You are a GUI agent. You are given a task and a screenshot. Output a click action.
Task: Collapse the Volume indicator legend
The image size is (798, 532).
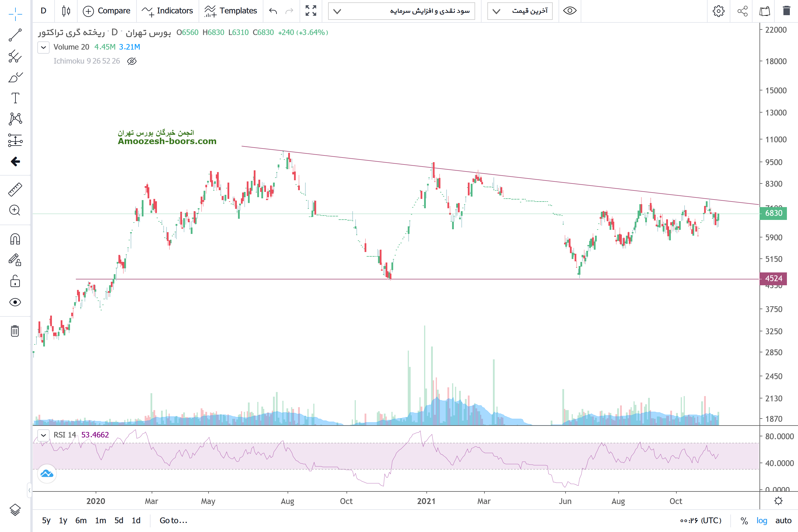click(43, 47)
